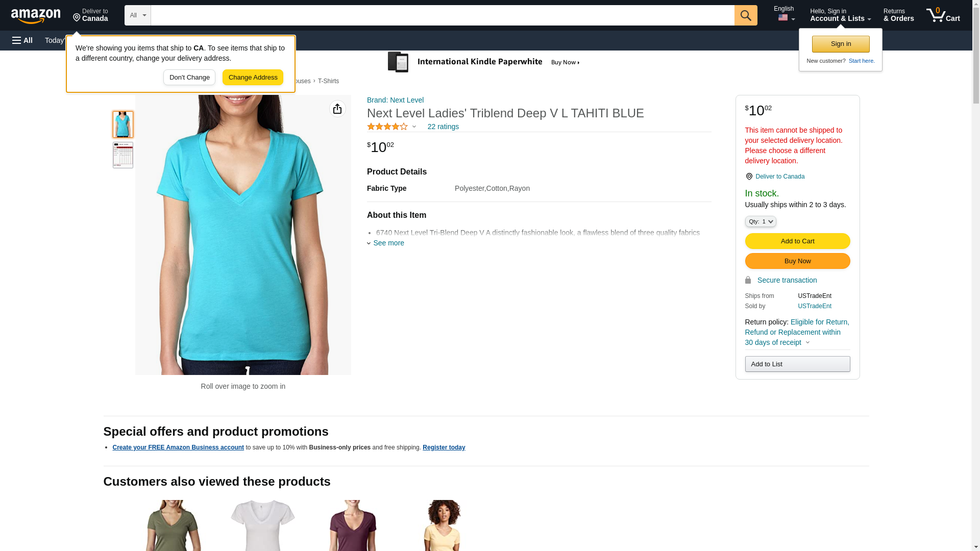Open the Qty quantity dropdown
The width and height of the screenshot is (980, 551).
click(x=761, y=221)
